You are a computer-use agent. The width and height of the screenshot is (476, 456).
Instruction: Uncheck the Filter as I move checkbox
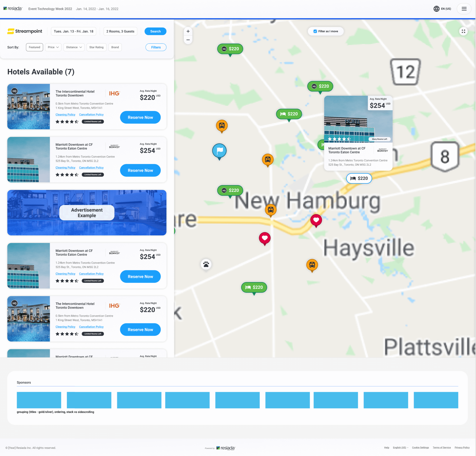[315, 31]
